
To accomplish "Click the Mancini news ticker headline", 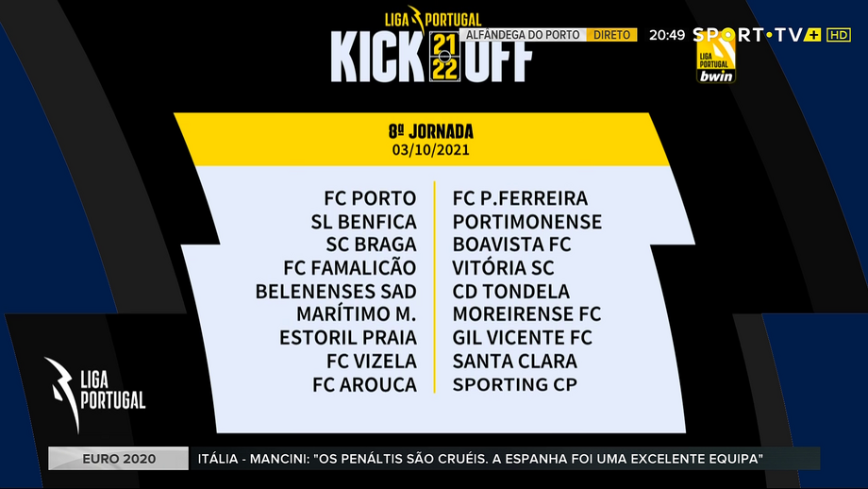I will pyautogui.click(x=480, y=459).
